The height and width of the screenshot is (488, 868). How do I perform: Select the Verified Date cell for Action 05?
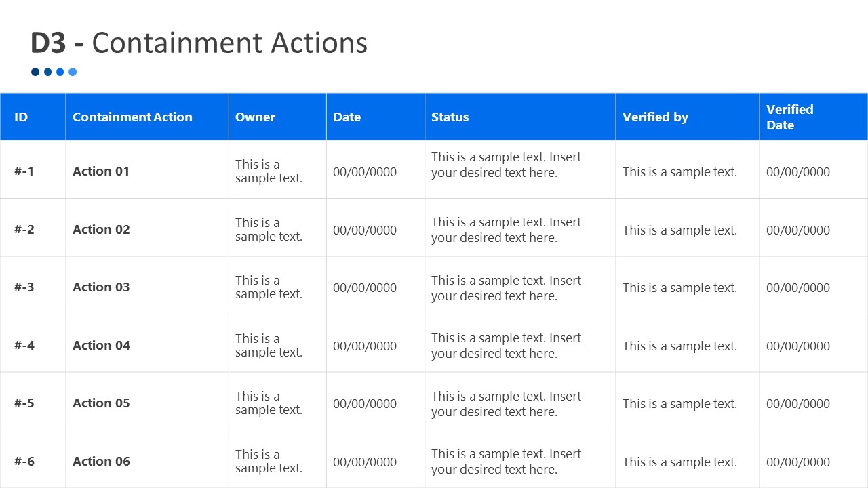tap(798, 403)
